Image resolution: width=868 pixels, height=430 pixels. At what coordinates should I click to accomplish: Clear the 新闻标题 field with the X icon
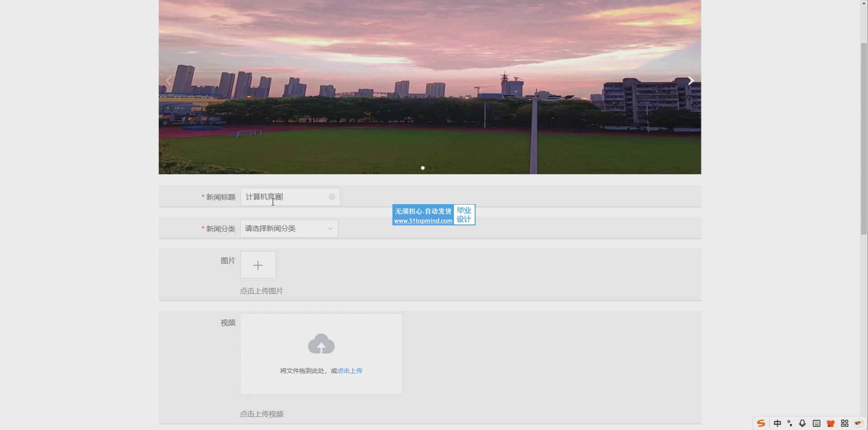(332, 197)
